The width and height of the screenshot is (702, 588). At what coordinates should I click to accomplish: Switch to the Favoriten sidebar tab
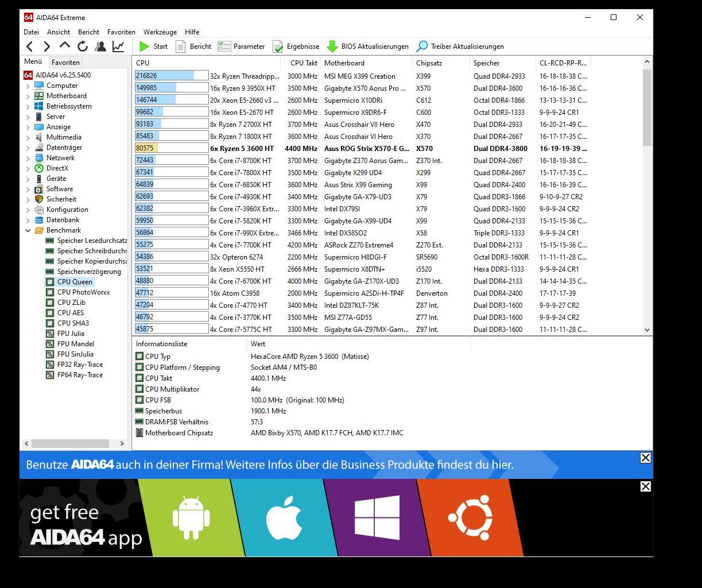pyautogui.click(x=65, y=62)
